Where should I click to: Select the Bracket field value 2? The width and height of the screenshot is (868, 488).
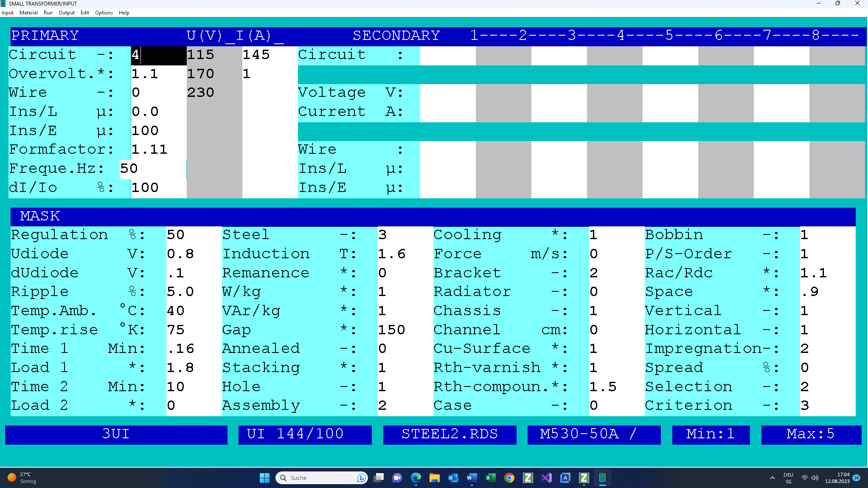pyautogui.click(x=617, y=274)
